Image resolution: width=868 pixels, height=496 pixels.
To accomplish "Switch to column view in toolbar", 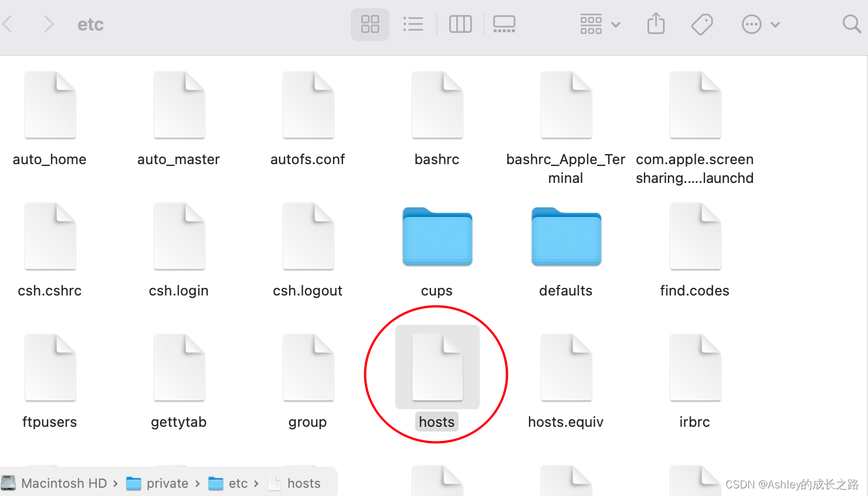I will point(460,24).
